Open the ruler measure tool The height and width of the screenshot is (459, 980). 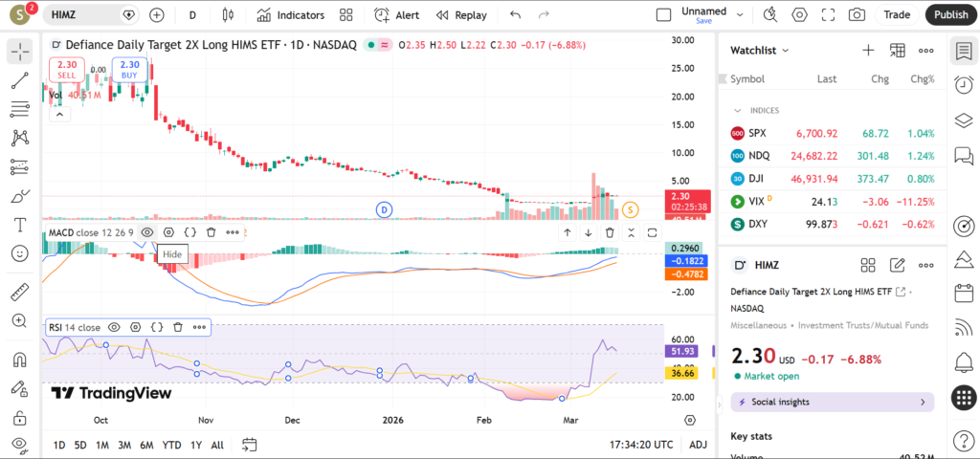[19, 293]
